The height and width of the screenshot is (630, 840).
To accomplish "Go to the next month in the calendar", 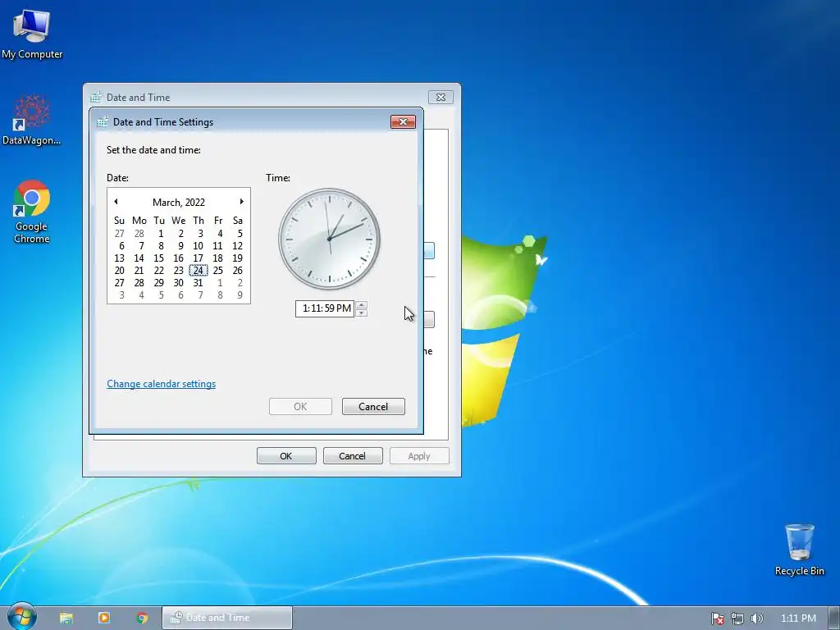I will click(x=242, y=202).
